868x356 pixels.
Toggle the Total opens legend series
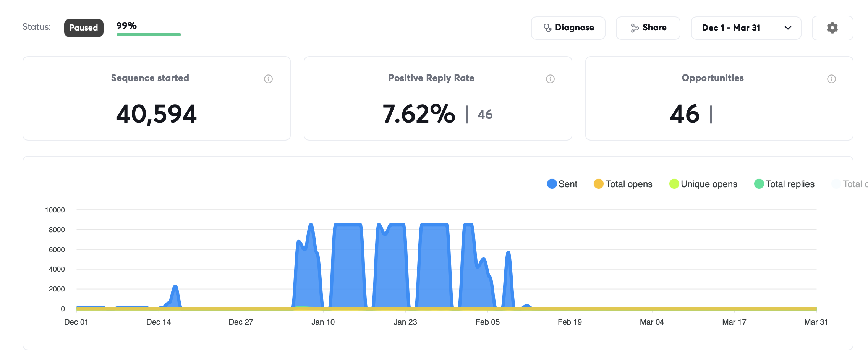click(623, 184)
